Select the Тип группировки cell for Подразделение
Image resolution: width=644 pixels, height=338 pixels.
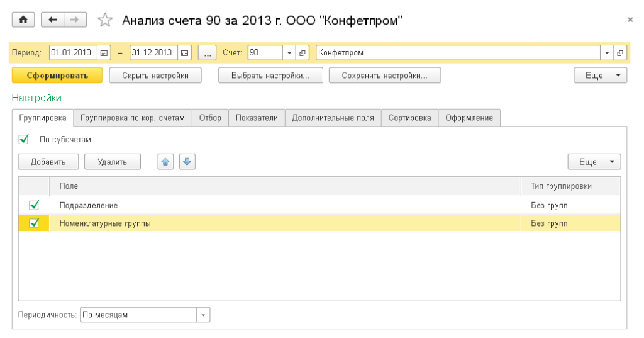pos(569,205)
